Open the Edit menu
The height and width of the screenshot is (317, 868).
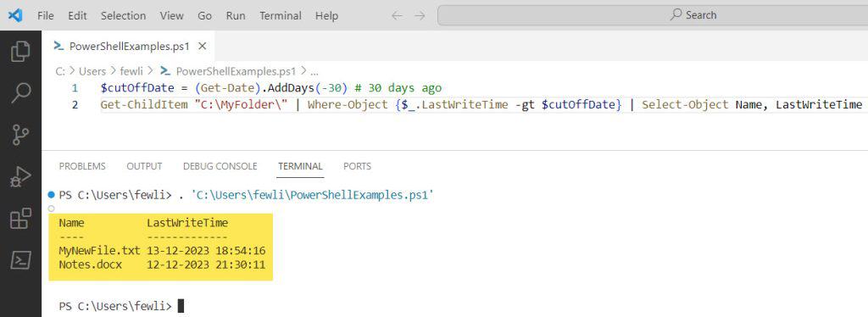coord(77,16)
